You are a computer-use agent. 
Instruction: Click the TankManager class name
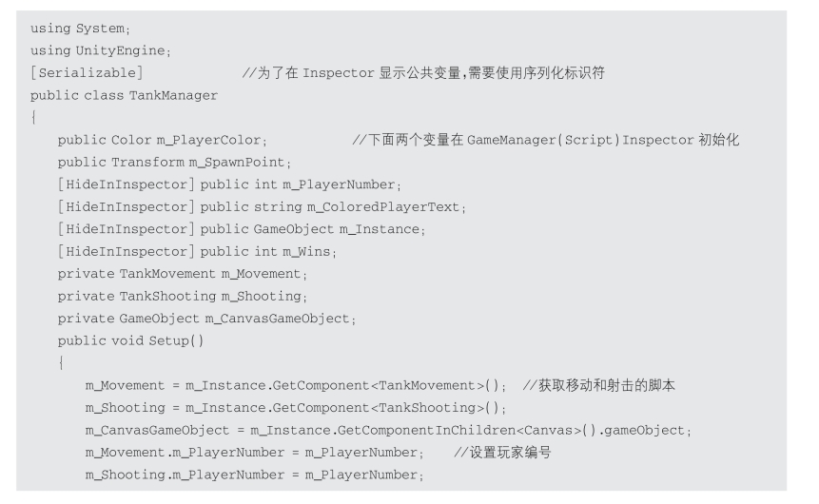(173, 95)
